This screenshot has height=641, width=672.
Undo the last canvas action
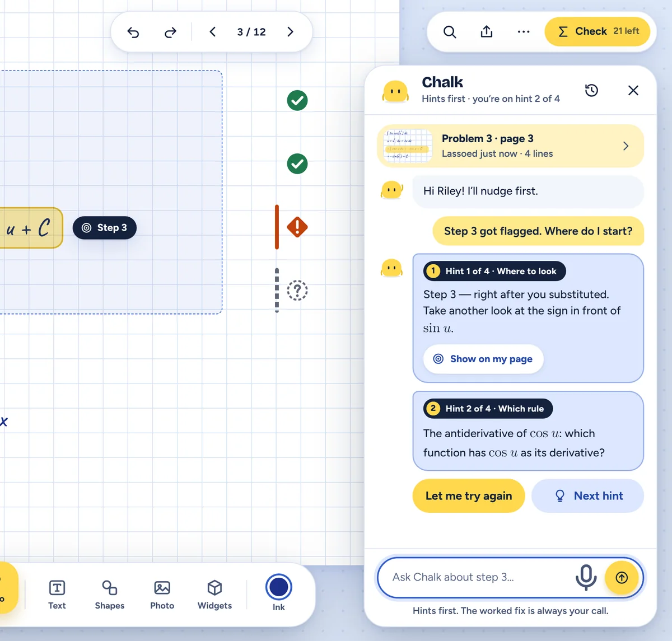pyautogui.click(x=133, y=32)
